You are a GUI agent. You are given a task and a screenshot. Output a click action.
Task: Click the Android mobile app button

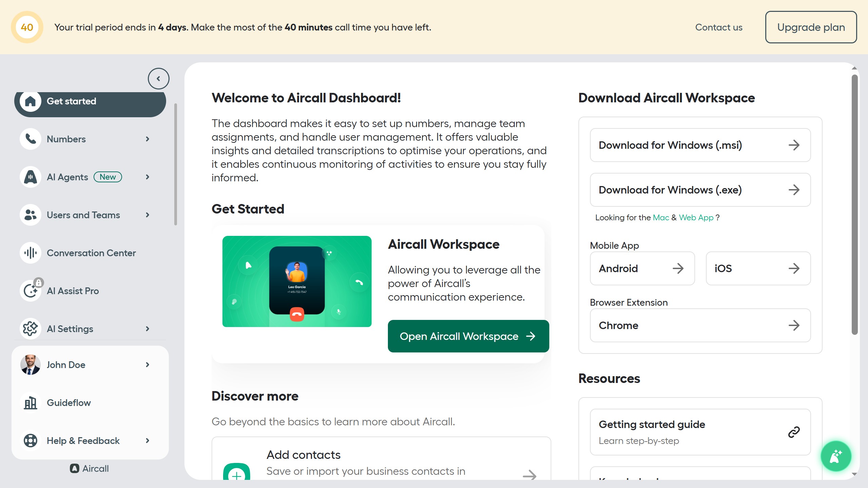(x=642, y=268)
